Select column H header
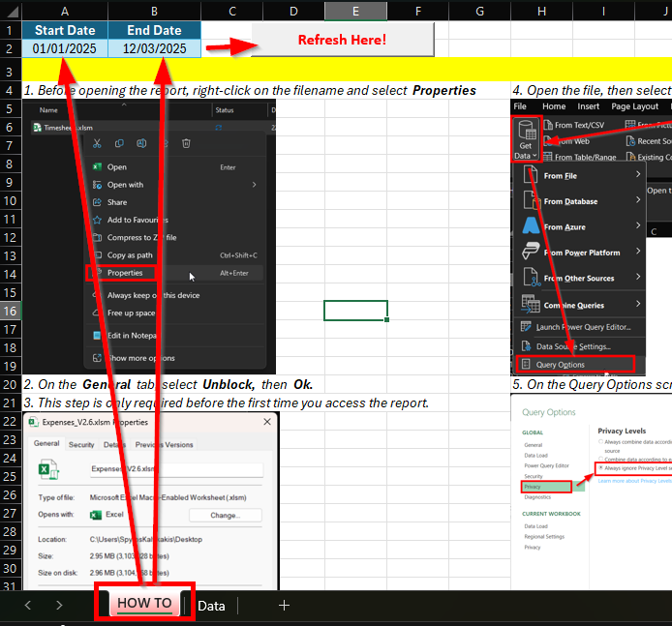 point(541,12)
